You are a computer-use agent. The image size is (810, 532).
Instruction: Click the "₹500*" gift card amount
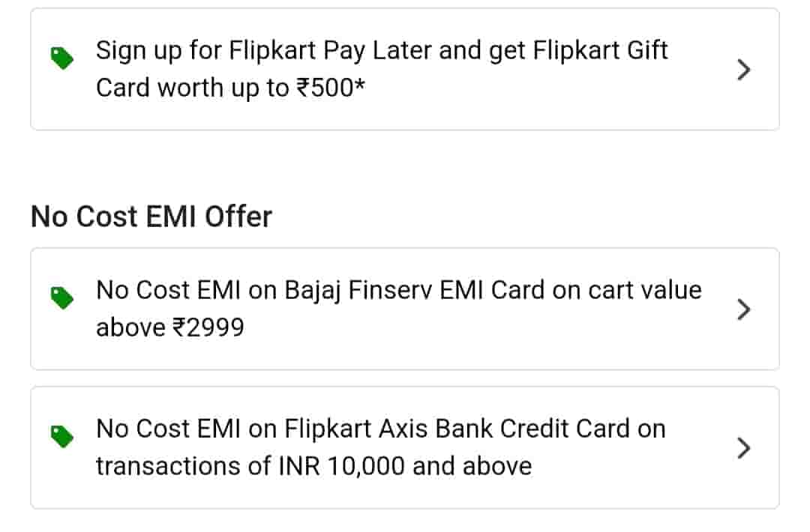coord(329,88)
